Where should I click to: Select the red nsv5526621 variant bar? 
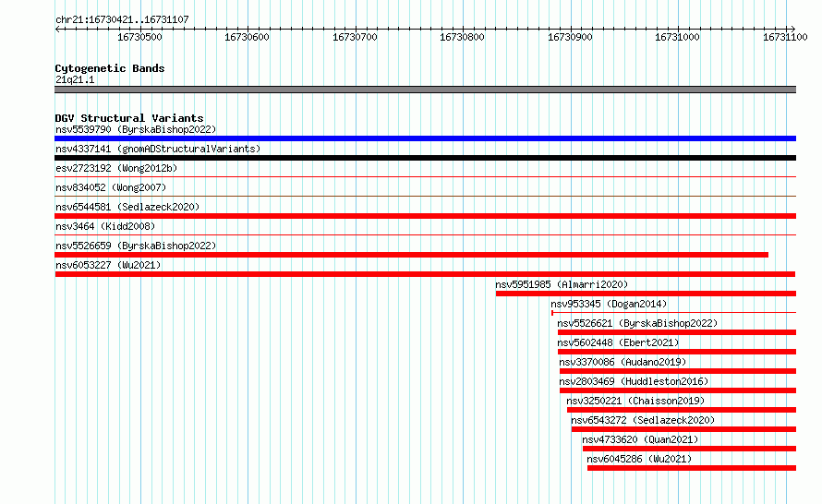coord(677,332)
